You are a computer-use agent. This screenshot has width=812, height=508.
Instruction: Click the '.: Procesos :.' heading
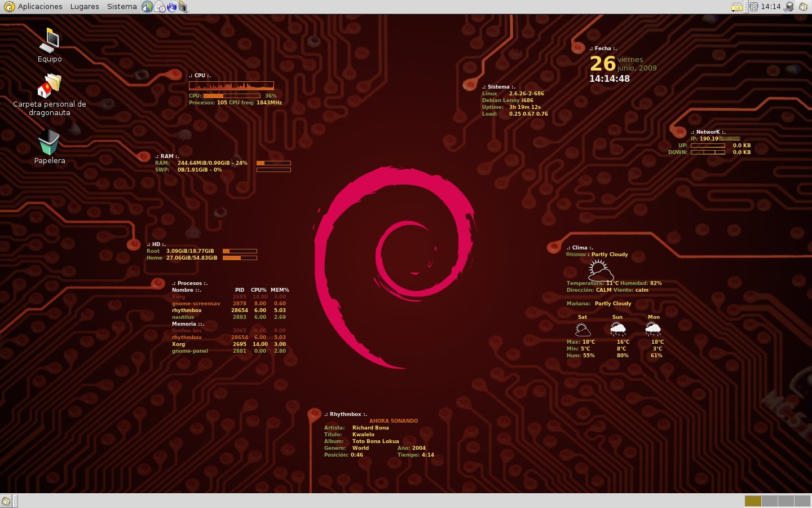pyautogui.click(x=189, y=283)
